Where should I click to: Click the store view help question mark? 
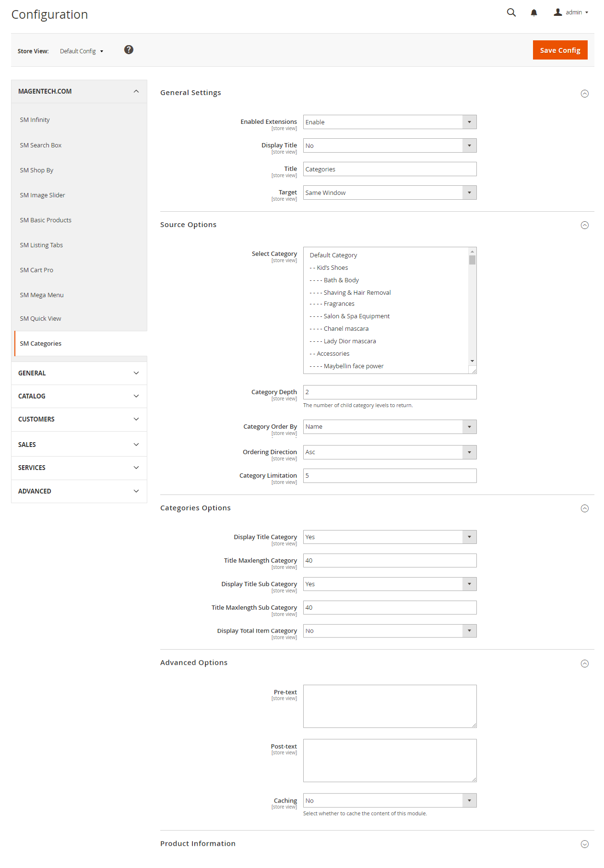click(x=129, y=49)
